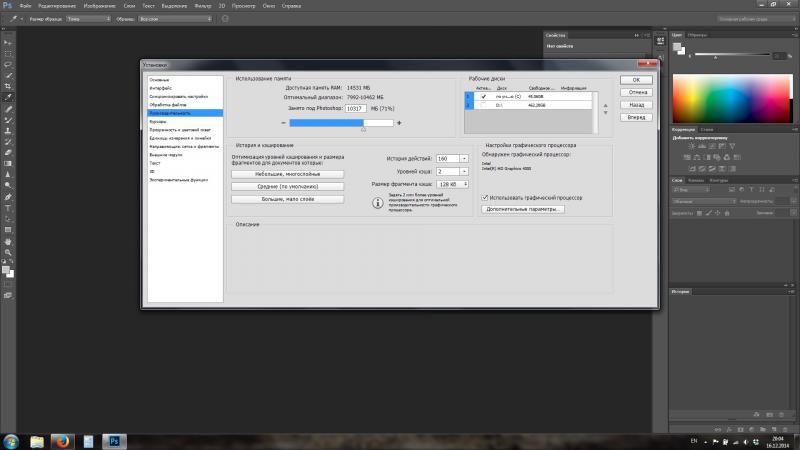
Task: Click 'Средние (по умолчанию)' cache preset button
Action: [287, 187]
